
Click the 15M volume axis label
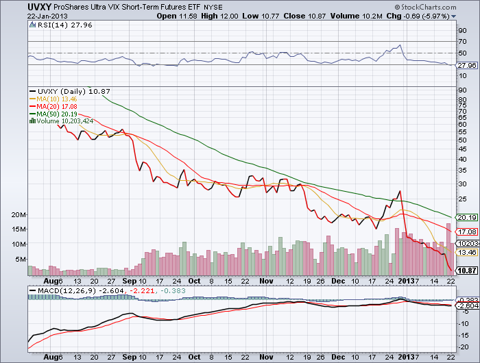(19, 229)
